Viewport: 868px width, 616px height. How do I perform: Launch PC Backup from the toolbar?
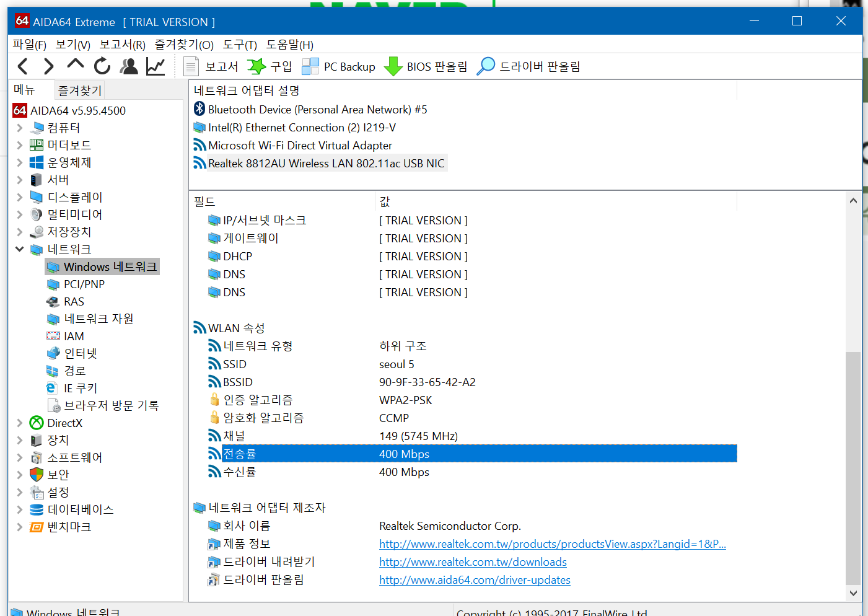pyautogui.click(x=338, y=66)
